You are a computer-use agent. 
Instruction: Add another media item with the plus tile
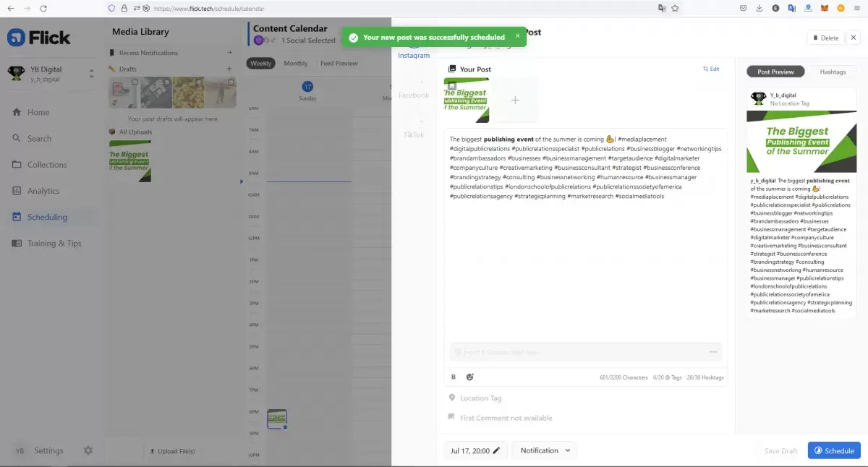click(516, 100)
